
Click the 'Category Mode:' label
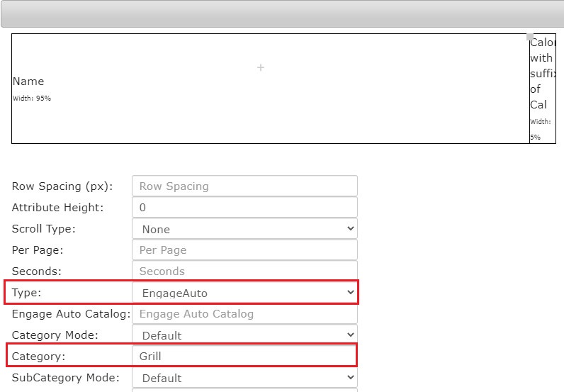pos(55,335)
